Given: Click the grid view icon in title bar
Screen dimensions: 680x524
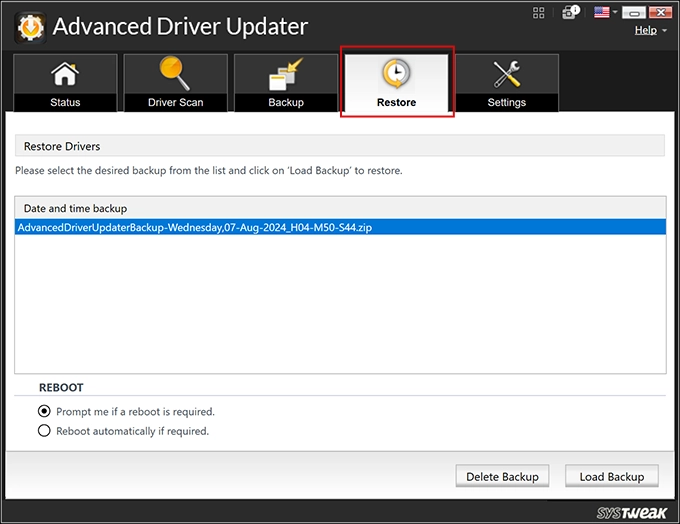Looking at the screenshot, I should (x=538, y=13).
